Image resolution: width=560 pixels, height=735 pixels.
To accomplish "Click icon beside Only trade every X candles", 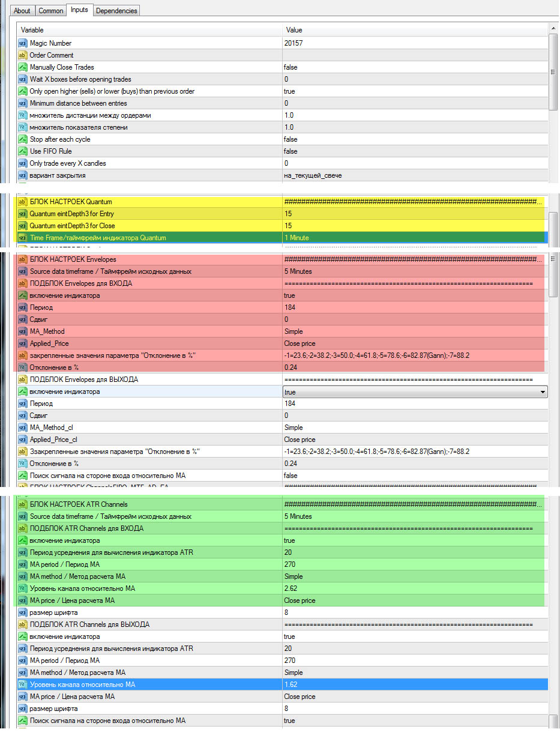I will (23, 163).
